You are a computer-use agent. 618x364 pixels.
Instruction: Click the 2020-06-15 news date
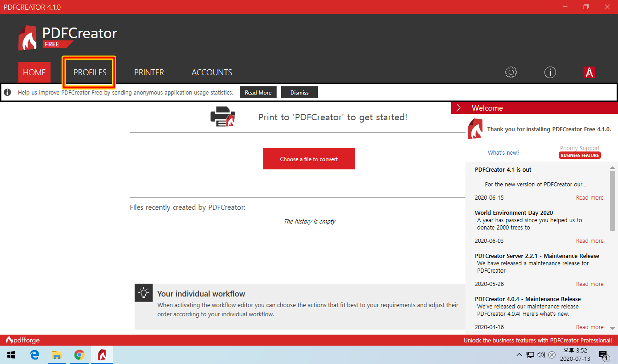click(x=489, y=198)
